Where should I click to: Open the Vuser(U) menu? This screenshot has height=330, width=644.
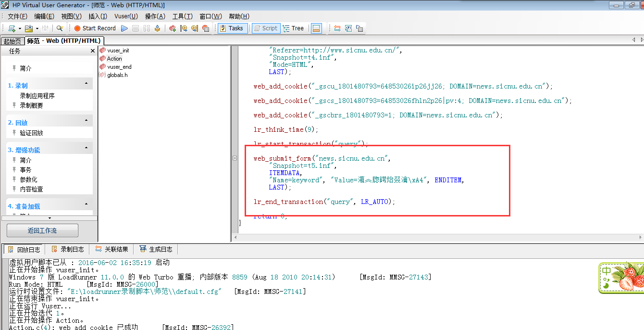(126, 16)
